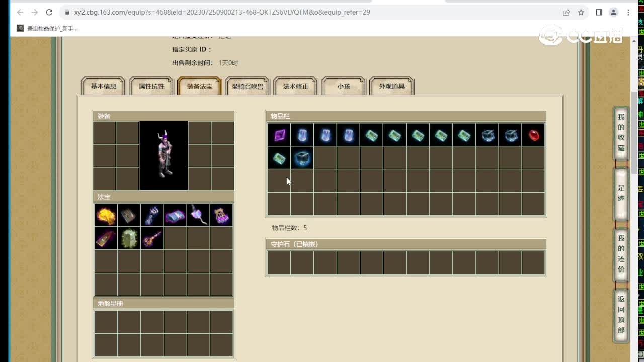Image resolution: width=644 pixels, height=362 pixels.
Task: Open the 坐骑召唤兽 tab
Action: [x=248, y=86]
